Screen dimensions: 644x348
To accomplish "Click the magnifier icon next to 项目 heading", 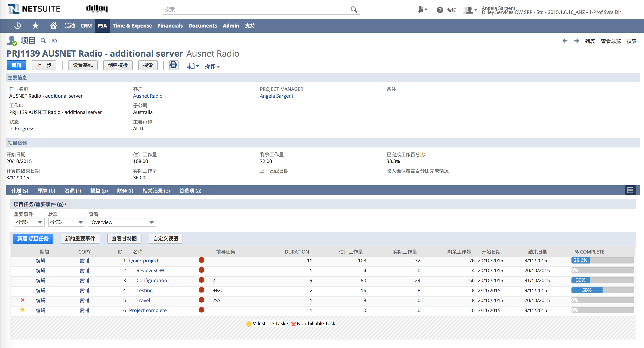I will [x=43, y=40].
